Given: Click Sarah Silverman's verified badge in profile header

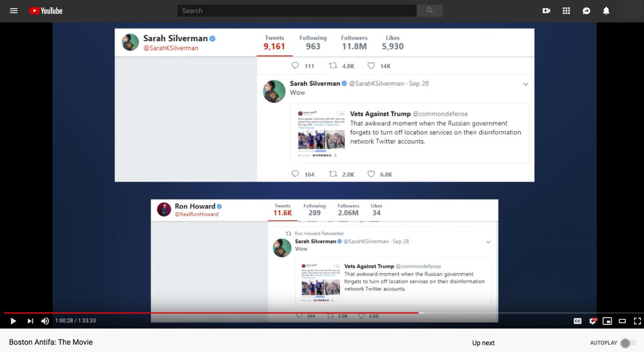Looking at the screenshot, I should [213, 39].
